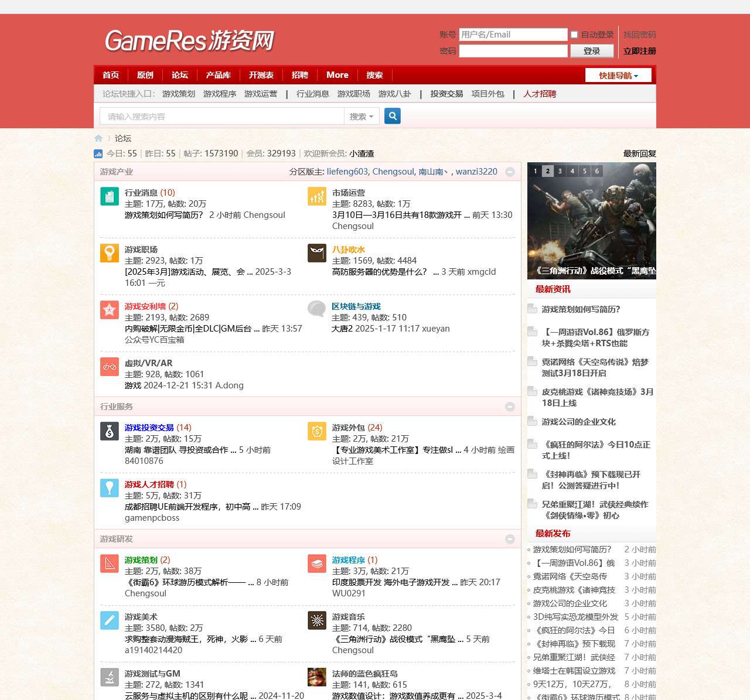Click the 游戏职场 lightbulb icon
Viewport: 750px width, 700px height.
(110, 253)
